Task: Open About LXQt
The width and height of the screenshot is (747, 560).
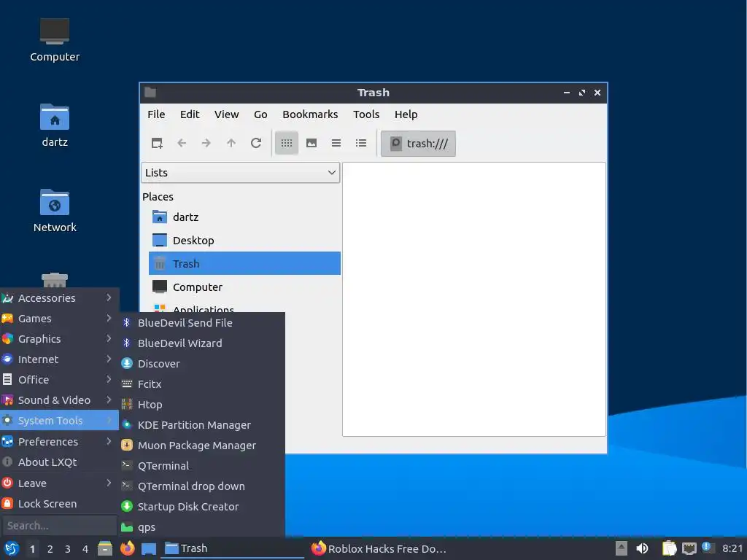Action: pyautogui.click(x=59, y=462)
